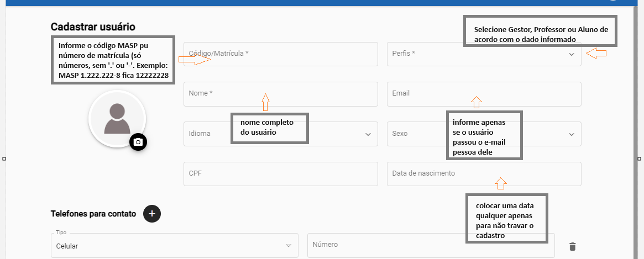Screen dimensions: 644x259
Task: Select the MASP code instruction note
Action: (x=113, y=60)
